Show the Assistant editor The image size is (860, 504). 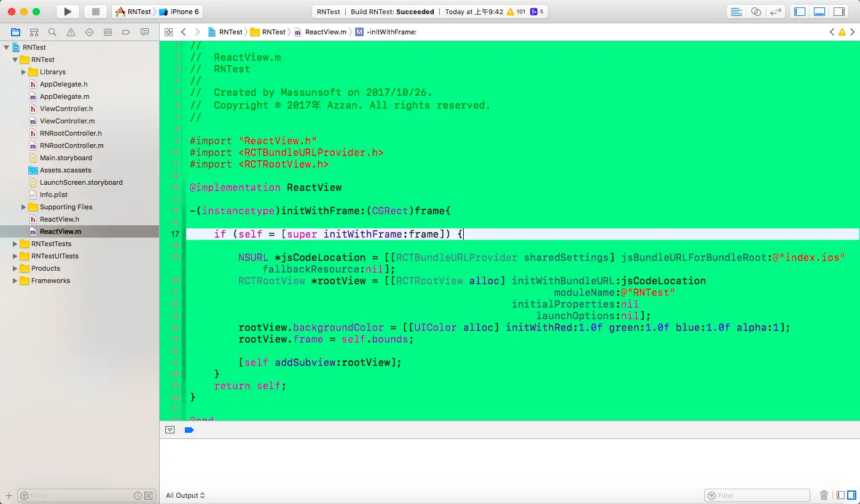[x=756, y=12]
